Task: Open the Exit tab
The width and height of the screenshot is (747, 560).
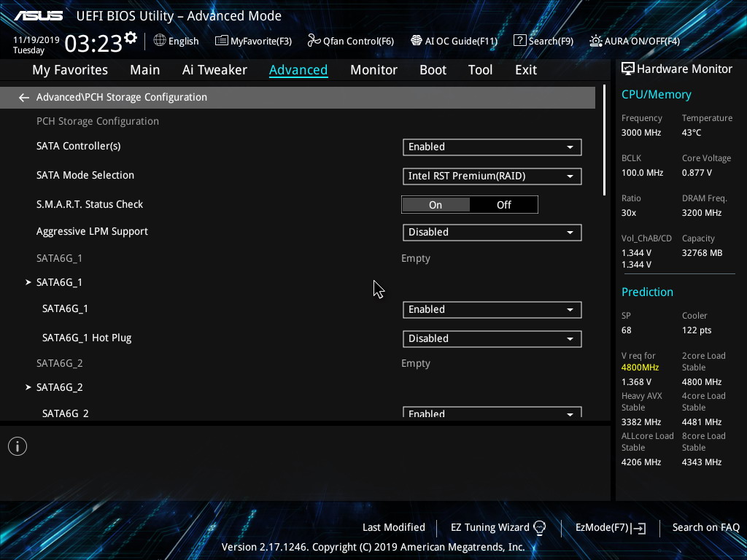Action: tap(526, 70)
